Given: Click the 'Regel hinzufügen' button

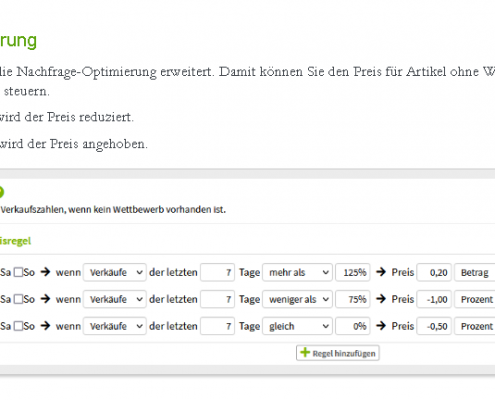Looking at the screenshot, I should 338,353.
